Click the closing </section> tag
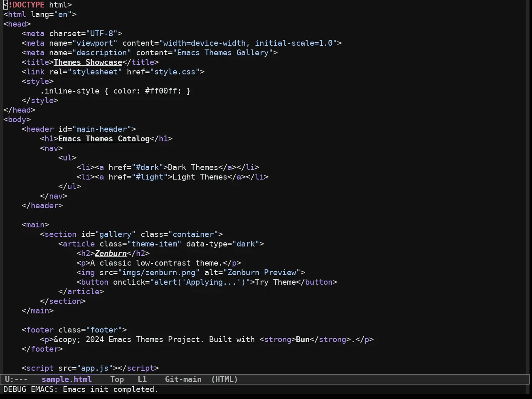Screen dimensions: 532x399 [63, 301]
